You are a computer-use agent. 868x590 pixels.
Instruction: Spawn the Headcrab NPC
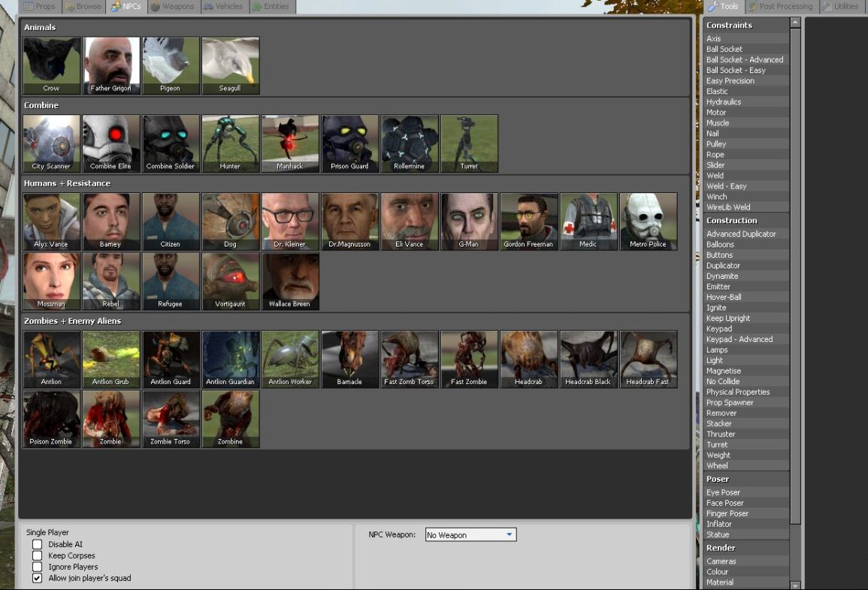click(528, 359)
